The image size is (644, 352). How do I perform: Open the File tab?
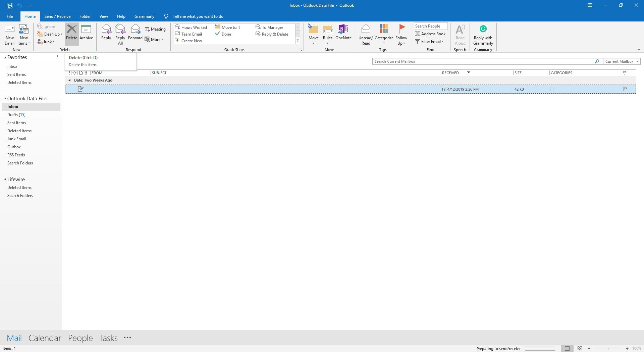(10, 16)
